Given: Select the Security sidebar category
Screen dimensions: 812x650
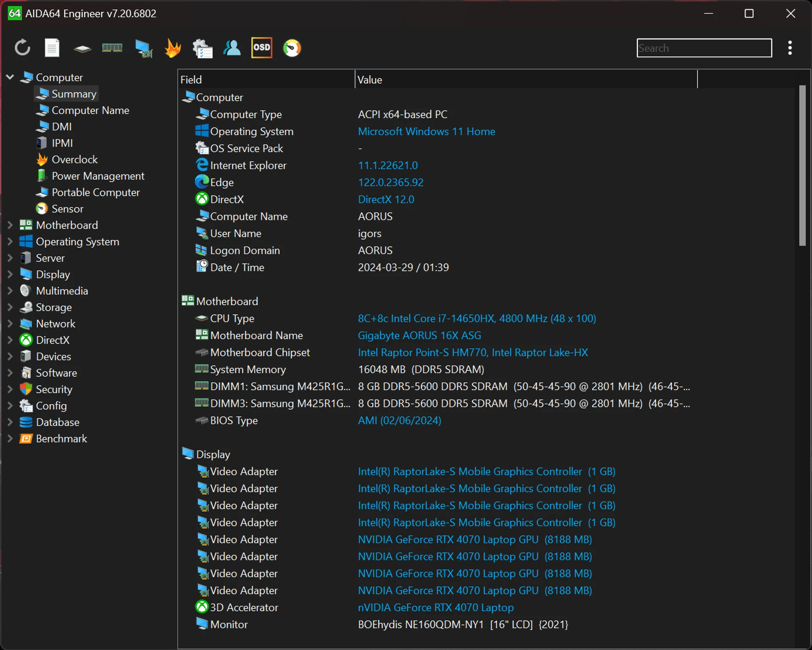Looking at the screenshot, I should 47,389.
